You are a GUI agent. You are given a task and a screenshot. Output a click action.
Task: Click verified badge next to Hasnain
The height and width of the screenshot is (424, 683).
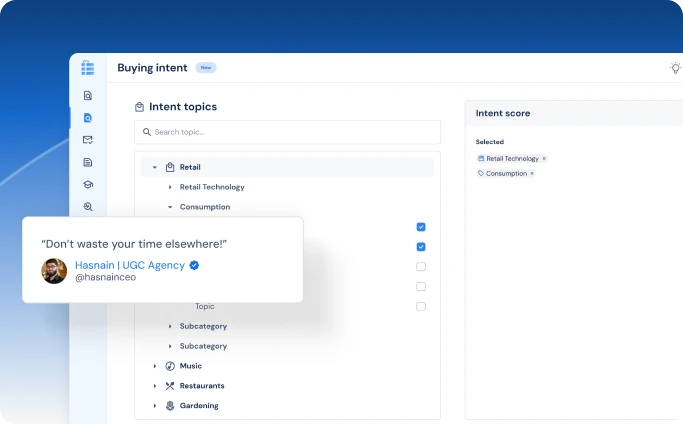[x=194, y=265]
